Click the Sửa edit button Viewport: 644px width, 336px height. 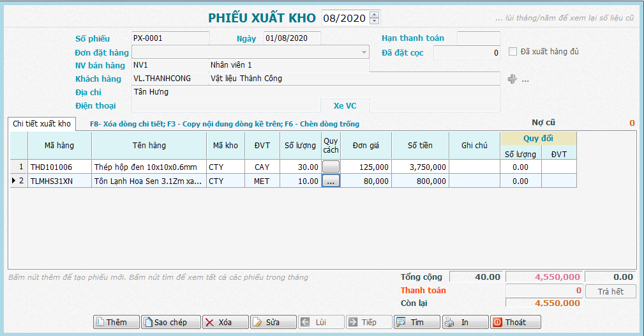pos(273,322)
